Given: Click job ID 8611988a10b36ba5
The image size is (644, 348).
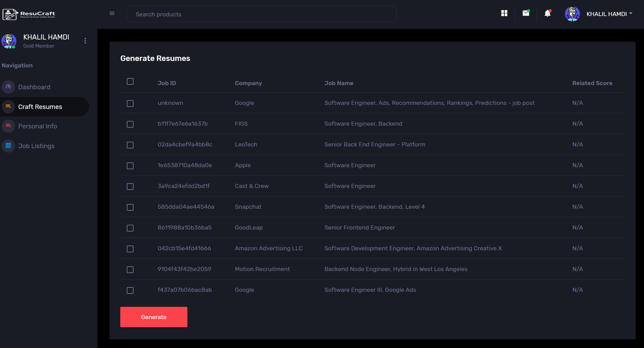Looking at the screenshot, I should coord(185,227).
